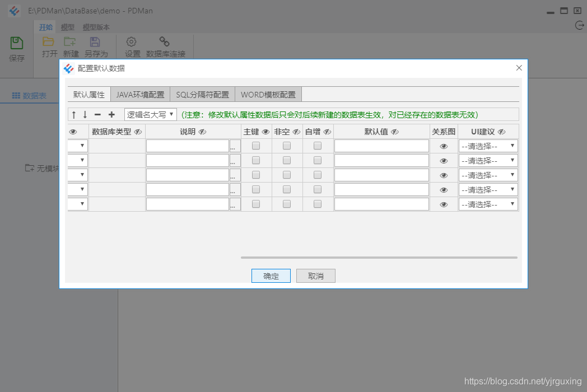Viewport: 587px width, 392px height.
Task: Enable 非空 for the first row
Action: pyautogui.click(x=287, y=145)
